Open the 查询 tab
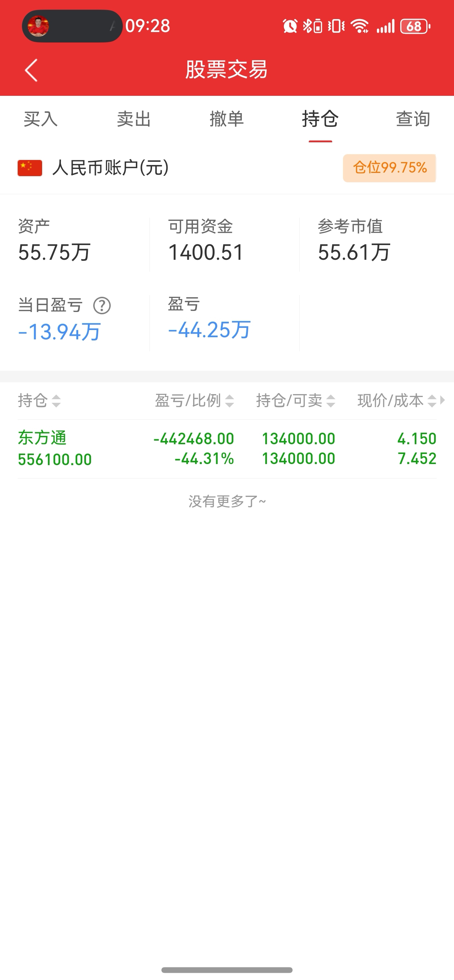 pyautogui.click(x=413, y=119)
